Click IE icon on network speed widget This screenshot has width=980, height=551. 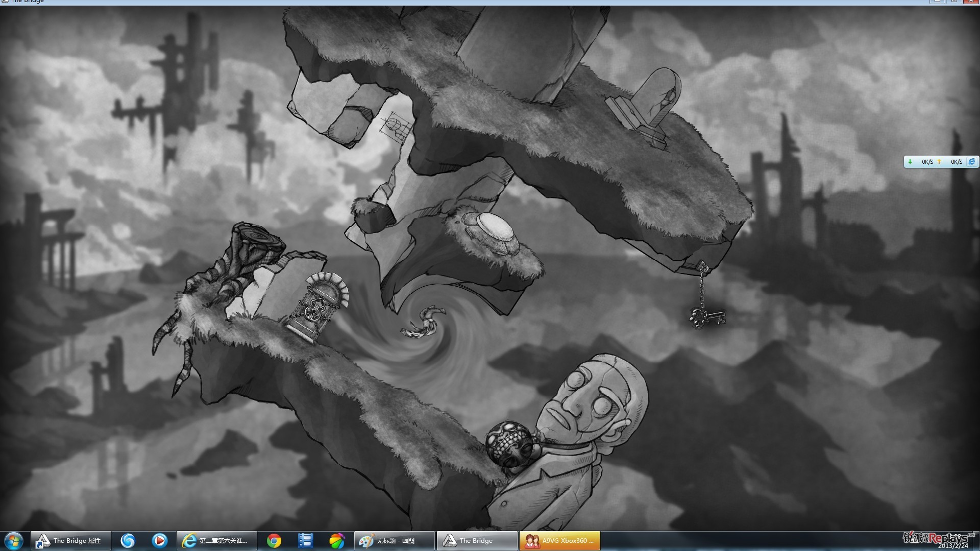pyautogui.click(x=972, y=162)
